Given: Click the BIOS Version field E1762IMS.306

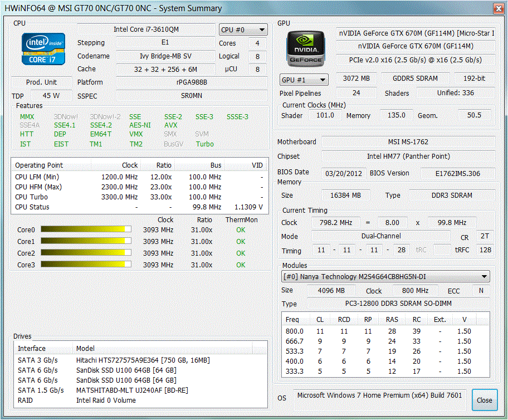Looking at the screenshot, I should click(458, 173).
